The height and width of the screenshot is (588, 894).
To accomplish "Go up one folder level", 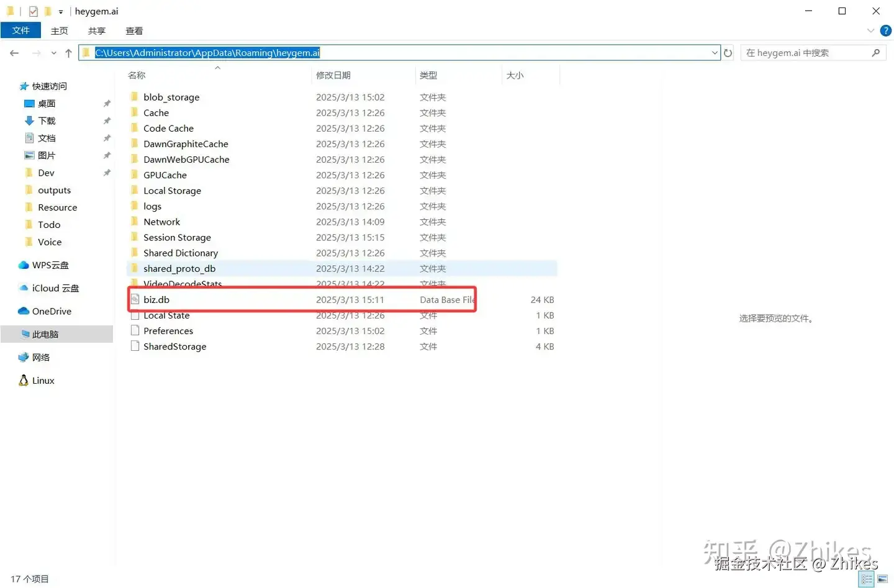I will pos(68,53).
